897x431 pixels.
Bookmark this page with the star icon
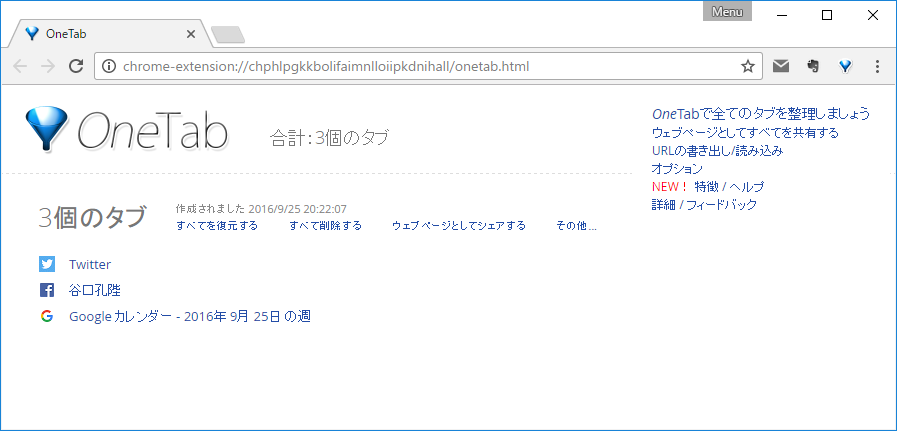(x=747, y=67)
